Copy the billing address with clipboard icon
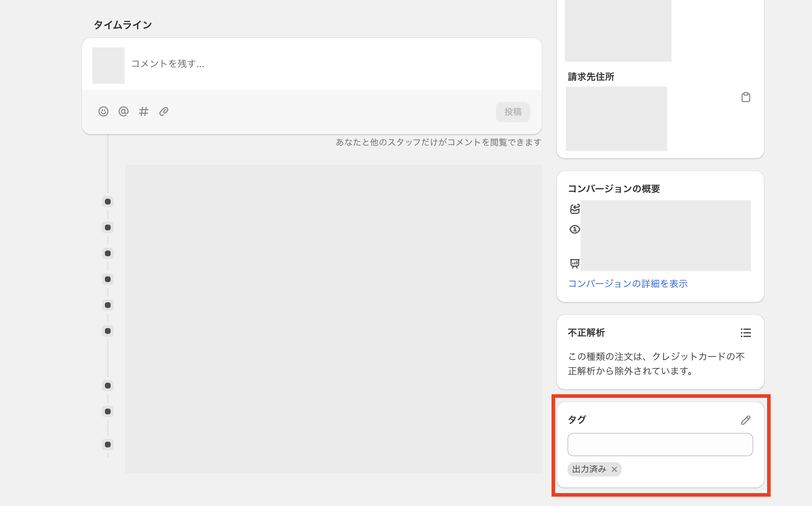 point(746,97)
